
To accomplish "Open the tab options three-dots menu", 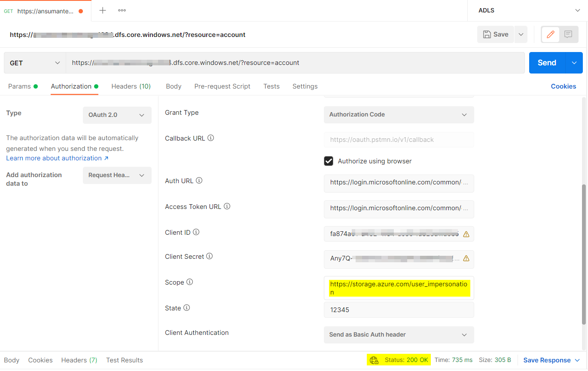I will point(122,10).
